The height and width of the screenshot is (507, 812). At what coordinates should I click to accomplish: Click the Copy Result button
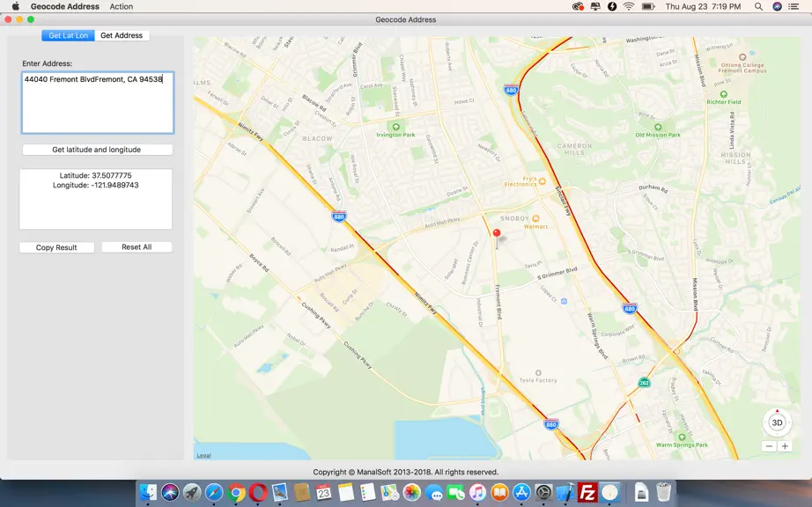coord(56,247)
